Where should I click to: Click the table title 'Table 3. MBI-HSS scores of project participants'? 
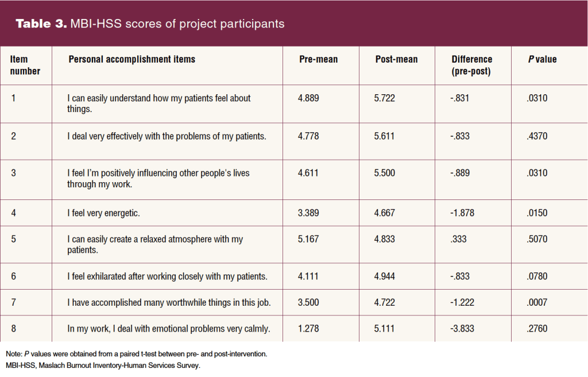point(149,24)
